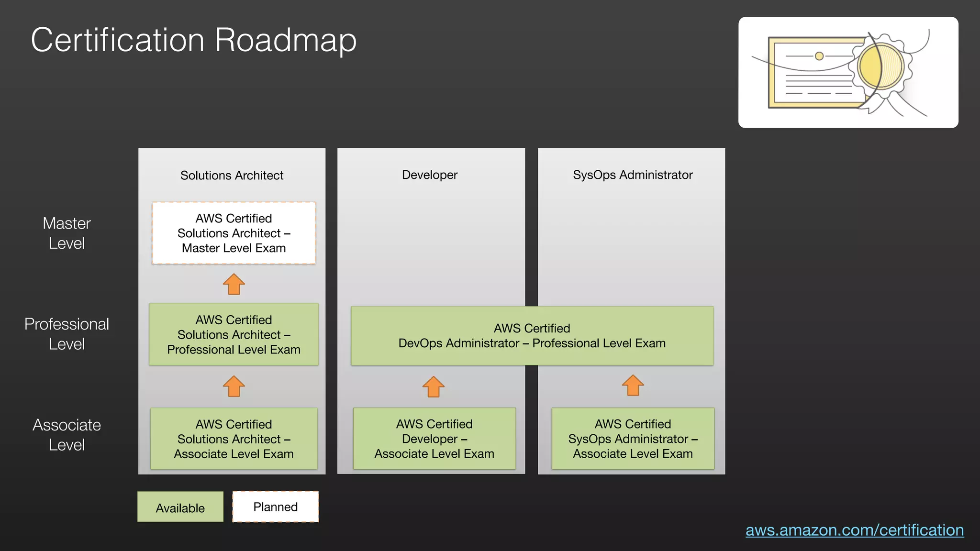The width and height of the screenshot is (980, 551).
Task: Select DevOps Administrator Professional Level Exam box
Action: tap(532, 336)
